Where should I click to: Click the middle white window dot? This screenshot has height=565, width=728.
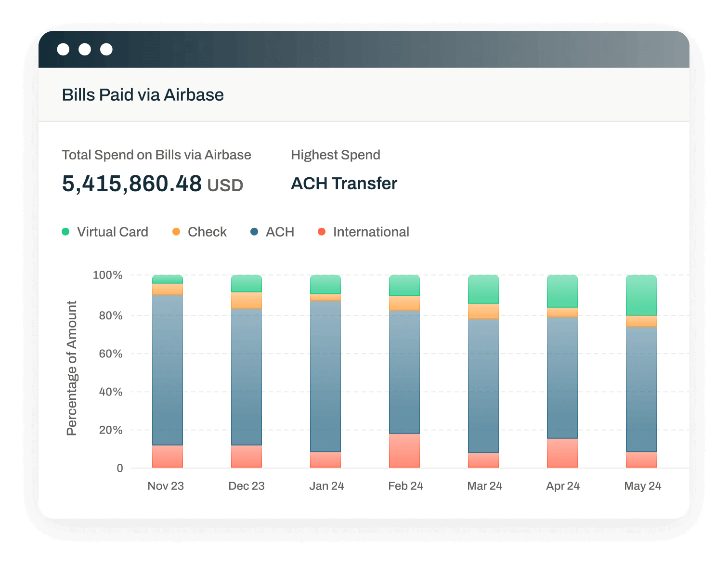pos(85,49)
